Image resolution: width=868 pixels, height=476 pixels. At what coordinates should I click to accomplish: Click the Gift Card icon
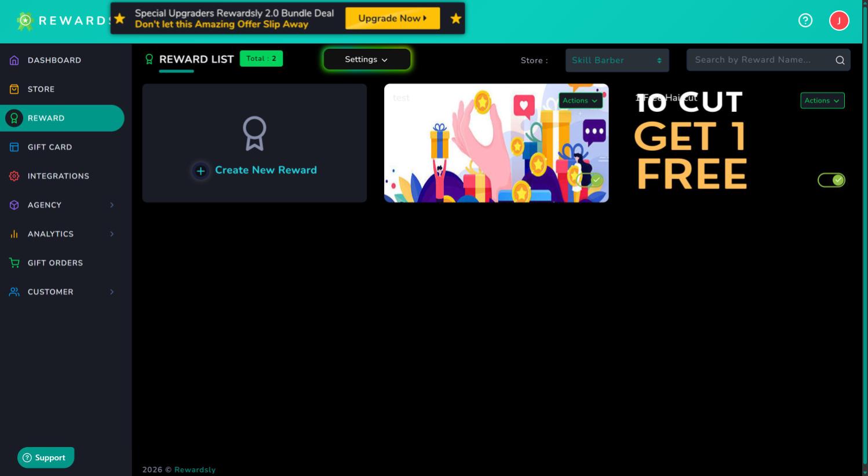coord(14,147)
